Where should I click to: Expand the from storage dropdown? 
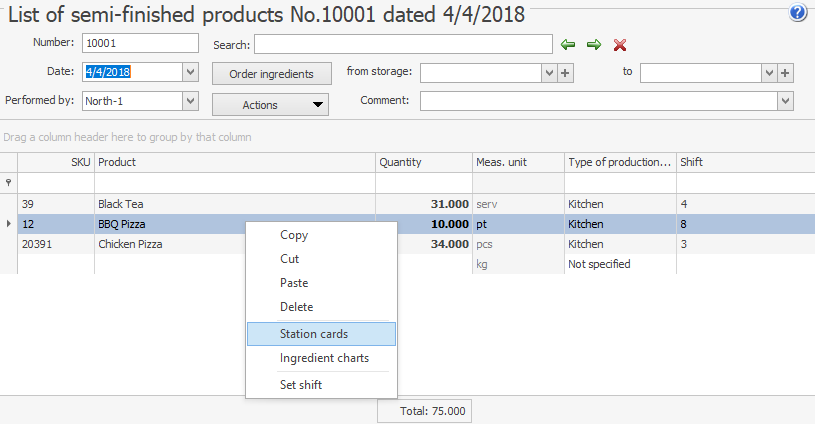(548, 73)
